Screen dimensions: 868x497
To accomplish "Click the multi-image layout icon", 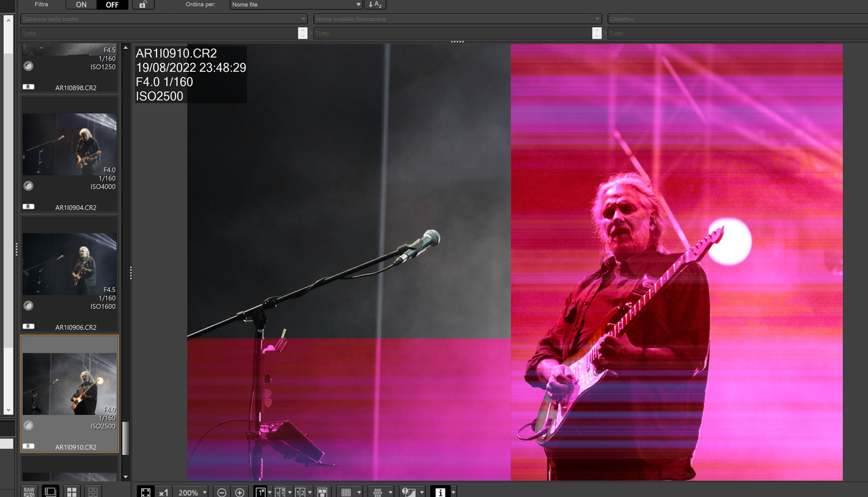I will [322, 492].
